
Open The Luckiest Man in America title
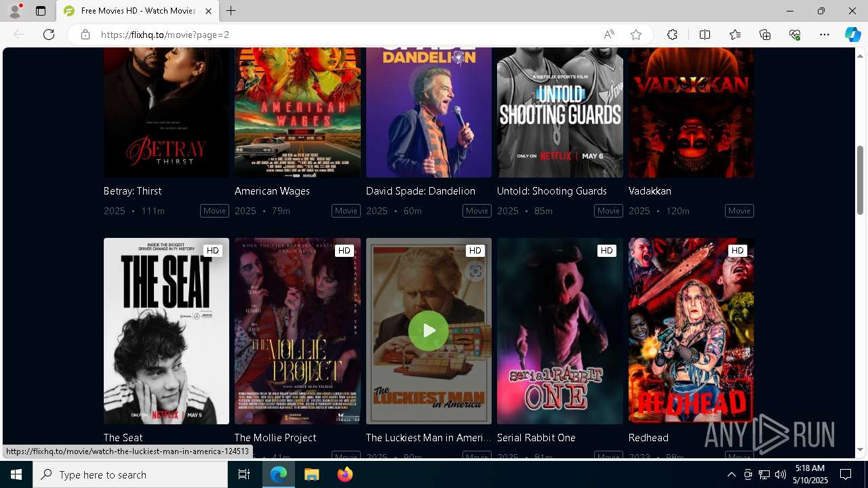(429, 438)
